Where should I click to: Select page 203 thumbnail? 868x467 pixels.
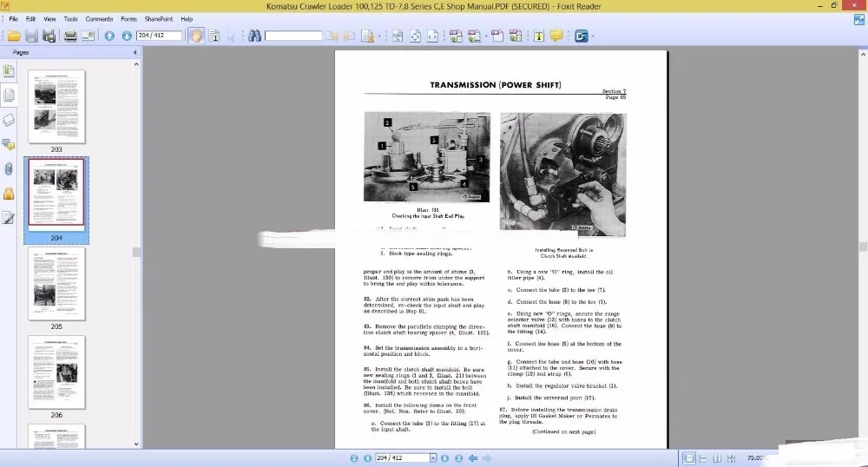point(56,107)
